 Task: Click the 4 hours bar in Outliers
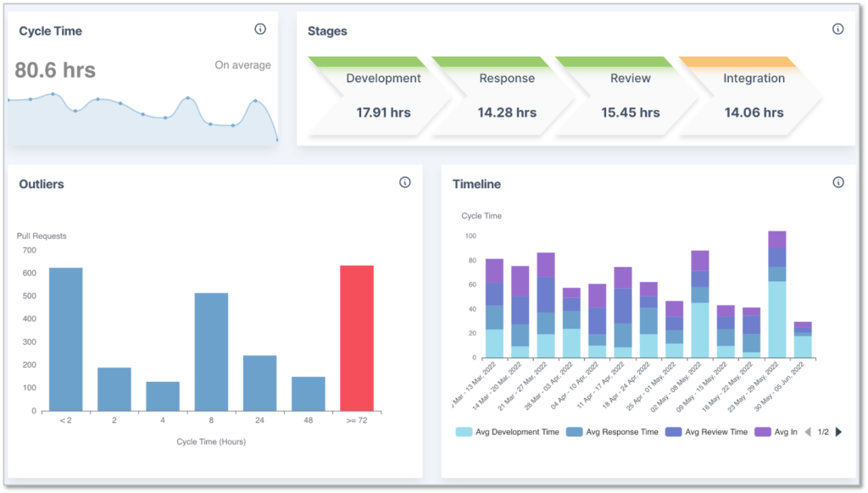(163, 396)
